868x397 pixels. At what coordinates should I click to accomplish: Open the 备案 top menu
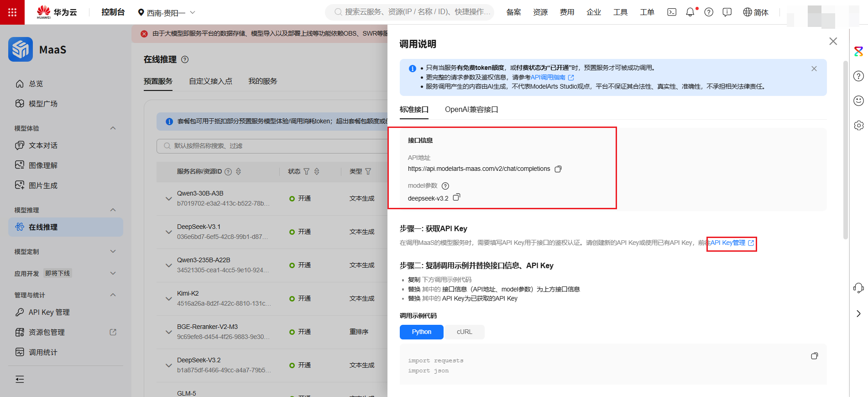[513, 12]
